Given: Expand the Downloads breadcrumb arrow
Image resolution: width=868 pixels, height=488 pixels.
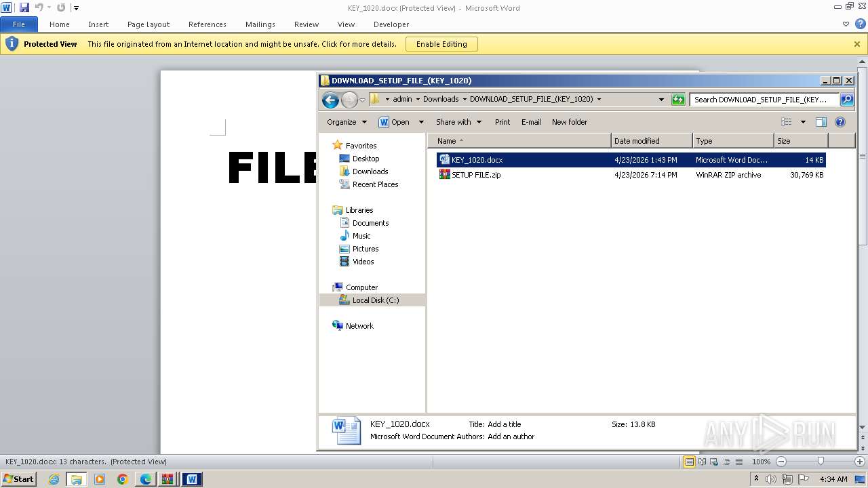Looking at the screenshot, I should pos(465,99).
